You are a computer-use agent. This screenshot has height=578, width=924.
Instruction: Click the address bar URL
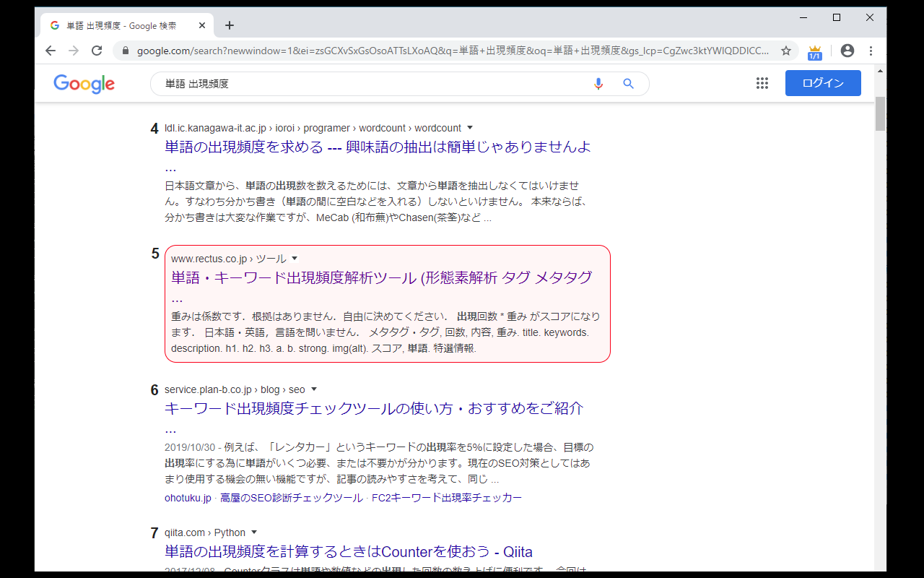point(453,51)
